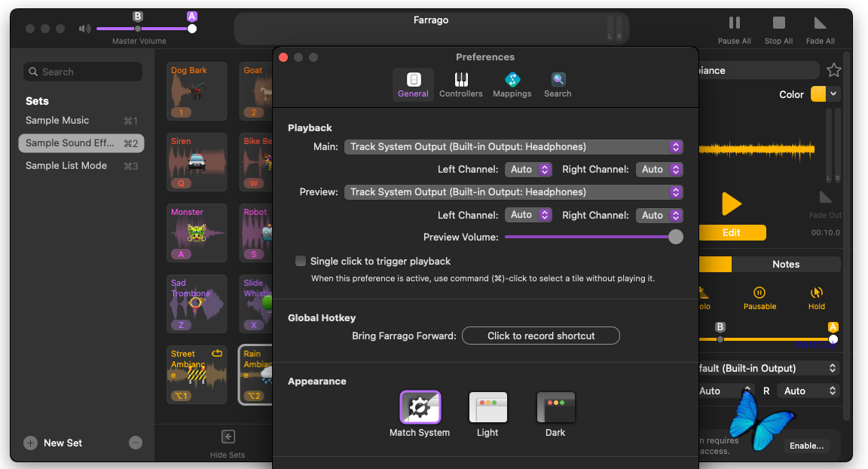868x469 pixels.
Task: Click the B marker on master volume
Action: click(x=138, y=16)
